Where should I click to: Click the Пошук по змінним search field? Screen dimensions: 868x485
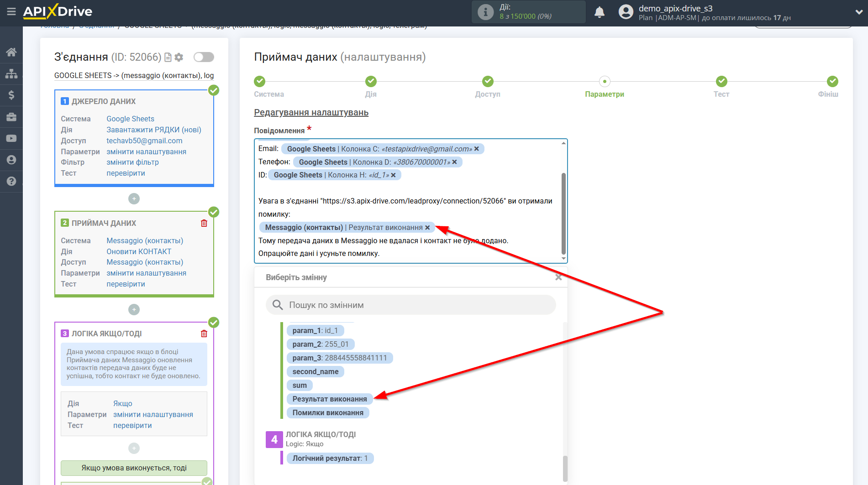[x=411, y=305]
